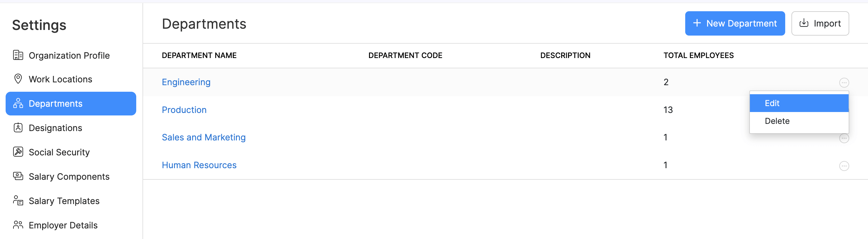This screenshot has height=239, width=868.
Task: Open more options for Sales and Marketing
Action: [x=844, y=138]
